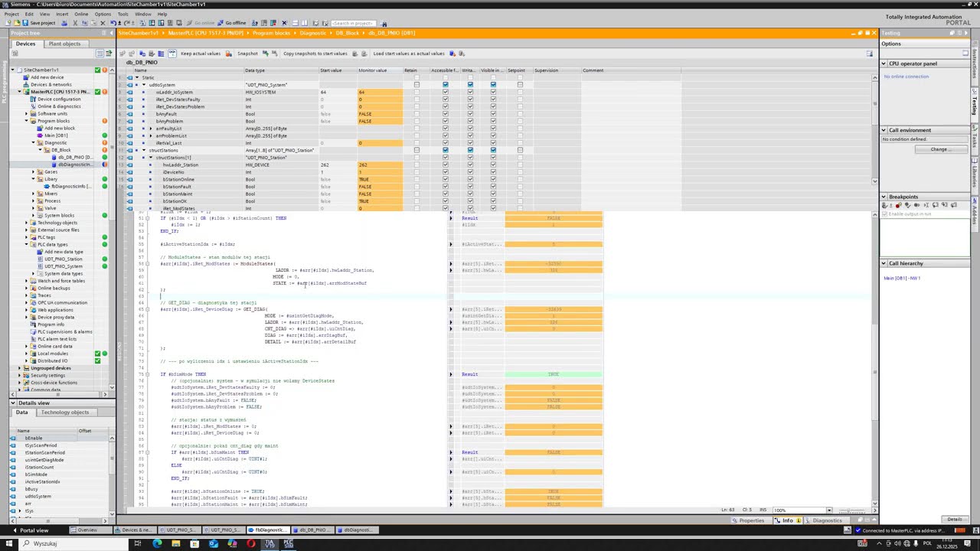Open the Online menu

click(x=81, y=14)
